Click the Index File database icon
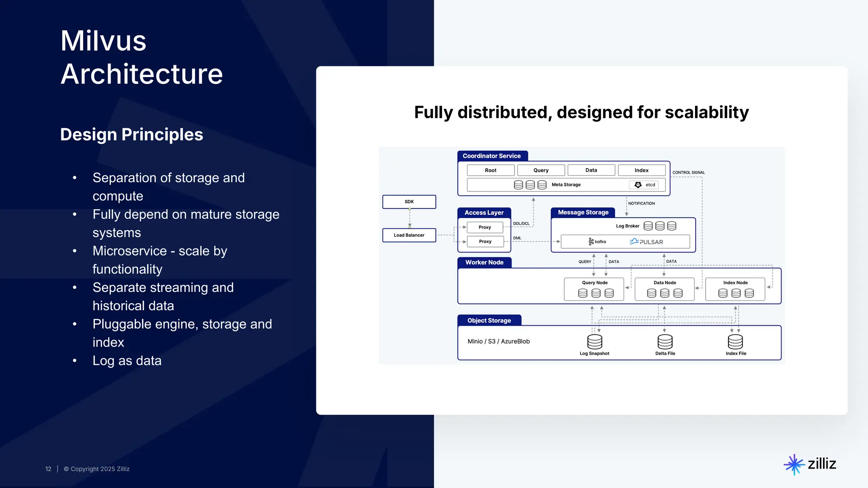 pos(735,341)
